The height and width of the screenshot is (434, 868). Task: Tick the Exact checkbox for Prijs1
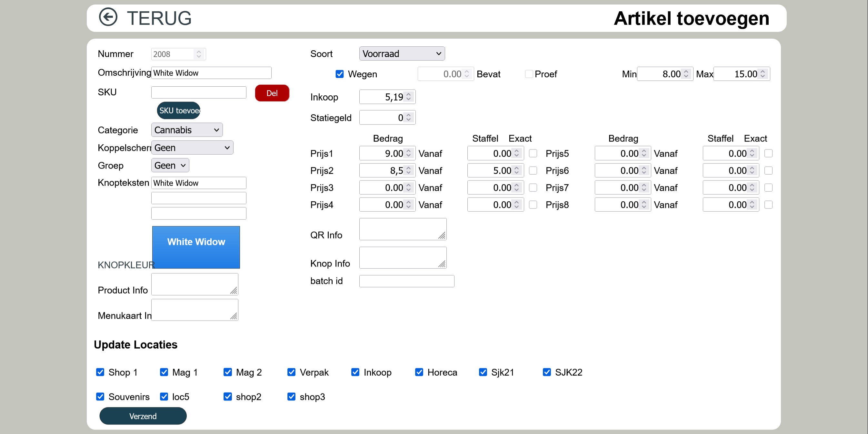click(533, 154)
